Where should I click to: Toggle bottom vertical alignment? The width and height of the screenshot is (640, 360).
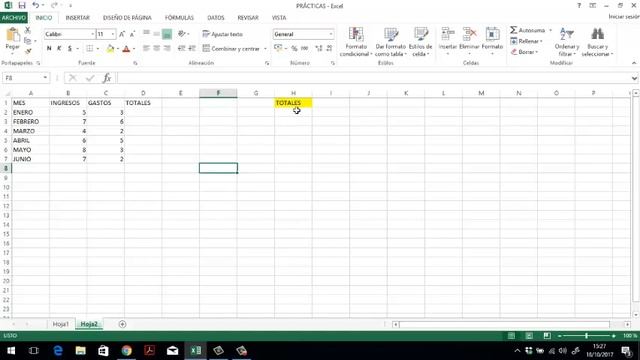(x=167, y=34)
